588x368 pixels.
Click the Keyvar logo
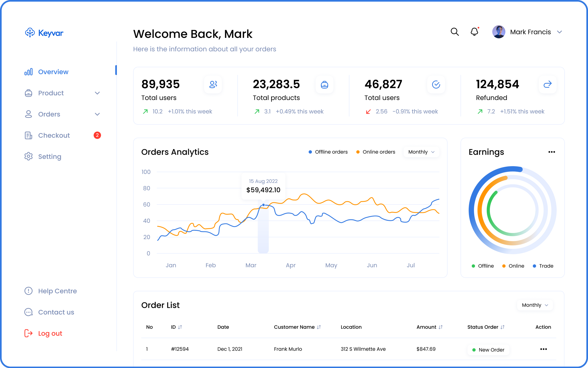(44, 33)
